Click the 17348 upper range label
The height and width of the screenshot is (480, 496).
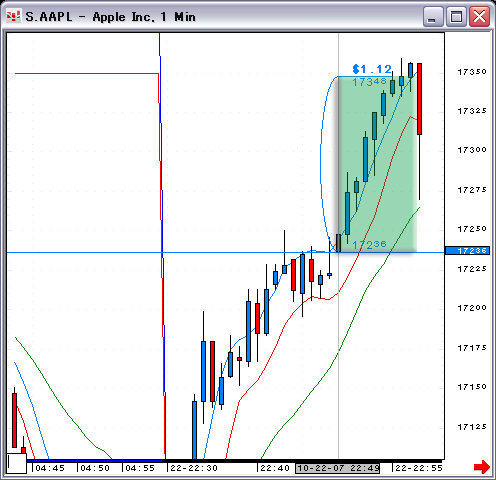[x=369, y=82]
